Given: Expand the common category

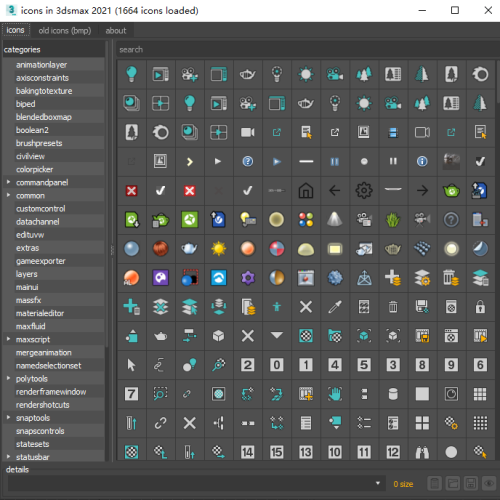Looking at the screenshot, I should pos(8,195).
